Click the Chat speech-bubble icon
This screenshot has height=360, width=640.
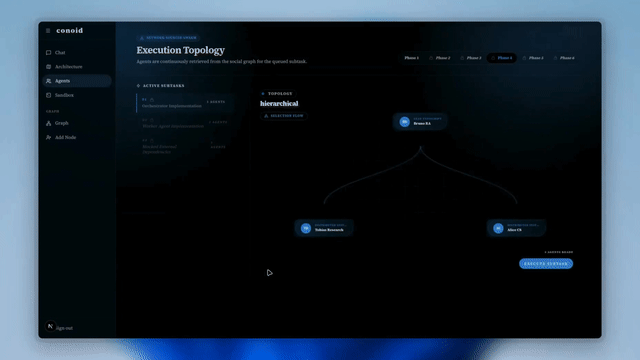(49, 53)
